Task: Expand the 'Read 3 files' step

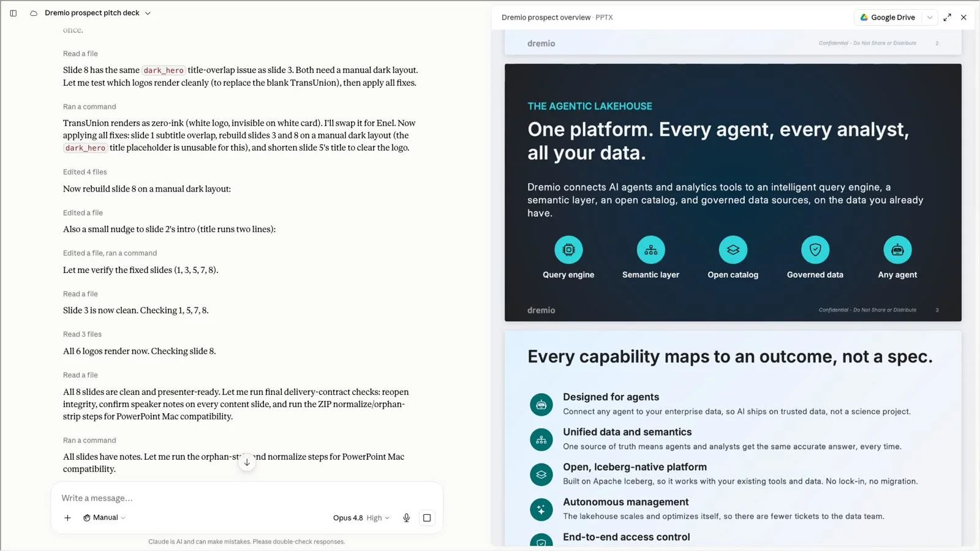Action: click(x=82, y=334)
